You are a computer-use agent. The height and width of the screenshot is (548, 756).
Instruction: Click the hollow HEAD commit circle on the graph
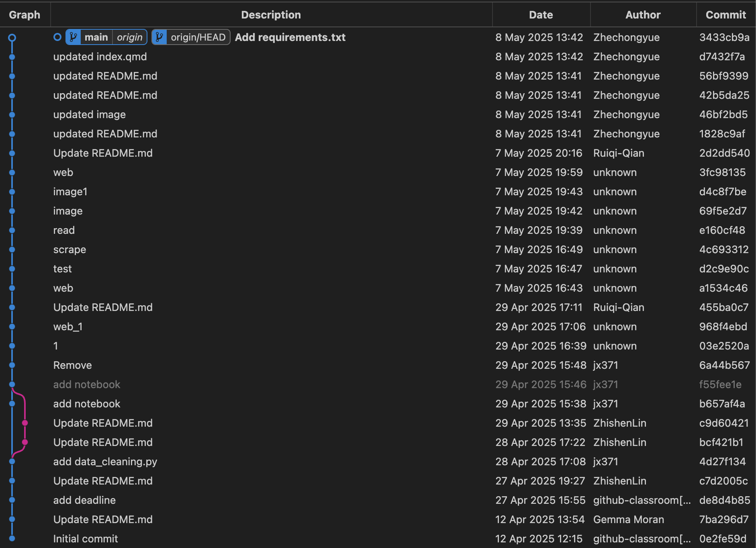click(x=12, y=37)
